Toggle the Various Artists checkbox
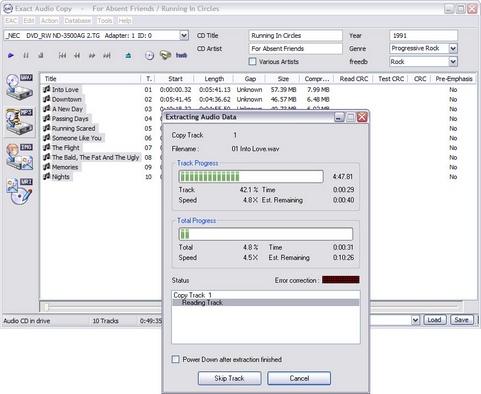This screenshot has height=394, width=481. click(252, 62)
